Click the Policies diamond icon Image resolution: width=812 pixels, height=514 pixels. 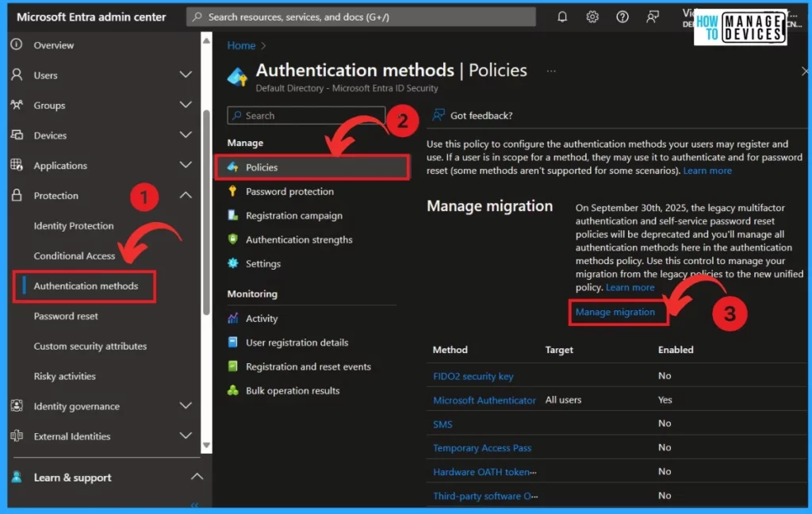coord(233,167)
